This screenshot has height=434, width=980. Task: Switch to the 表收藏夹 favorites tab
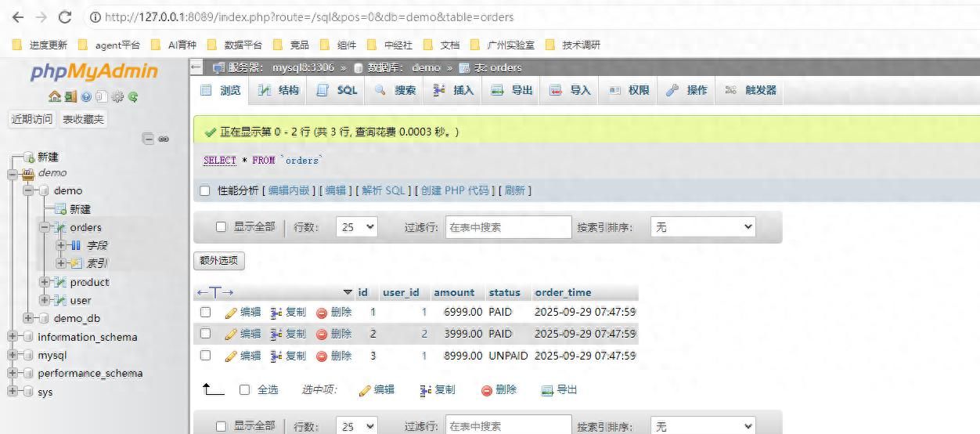tap(83, 119)
